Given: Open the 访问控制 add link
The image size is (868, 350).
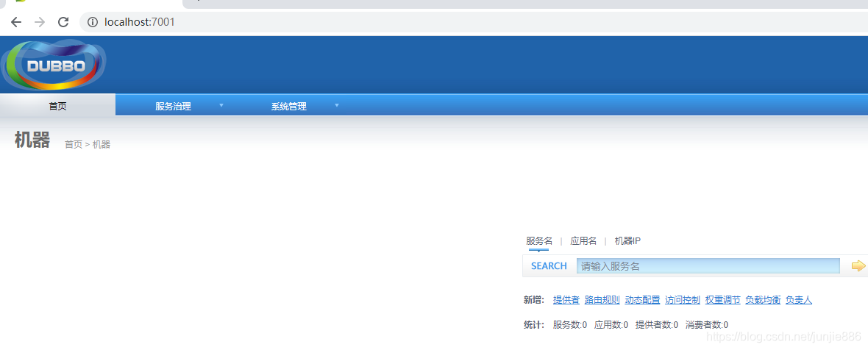Looking at the screenshot, I should click(x=683, y=300).
